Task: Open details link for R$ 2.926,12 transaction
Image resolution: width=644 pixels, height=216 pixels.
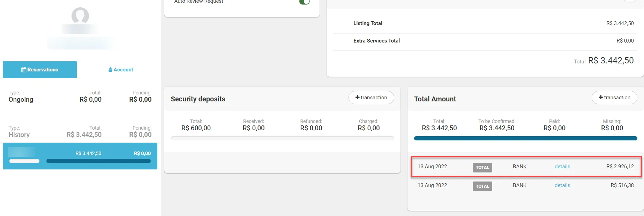Action: pyautogui.click(x=562, y=167)
